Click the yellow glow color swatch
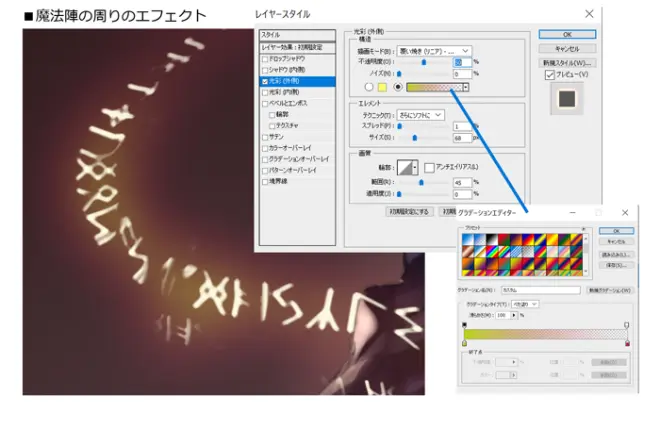Viewport: 660px width, 446px height. click(382, 87)
